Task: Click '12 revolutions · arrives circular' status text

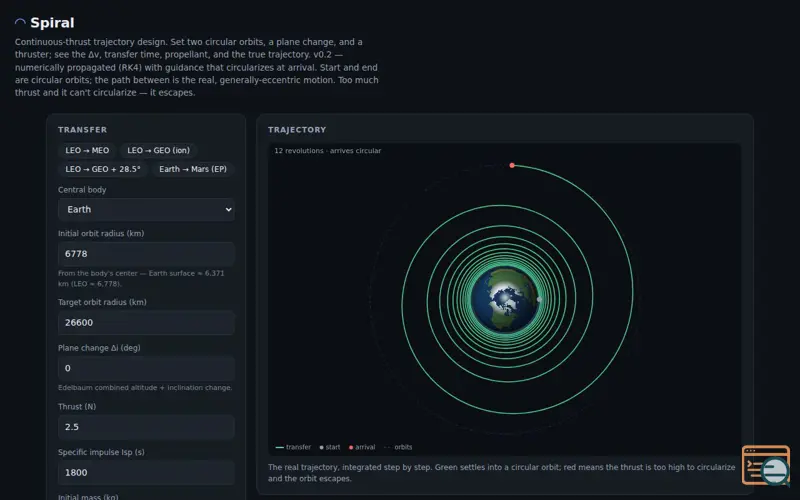Action: click(328, 151)
